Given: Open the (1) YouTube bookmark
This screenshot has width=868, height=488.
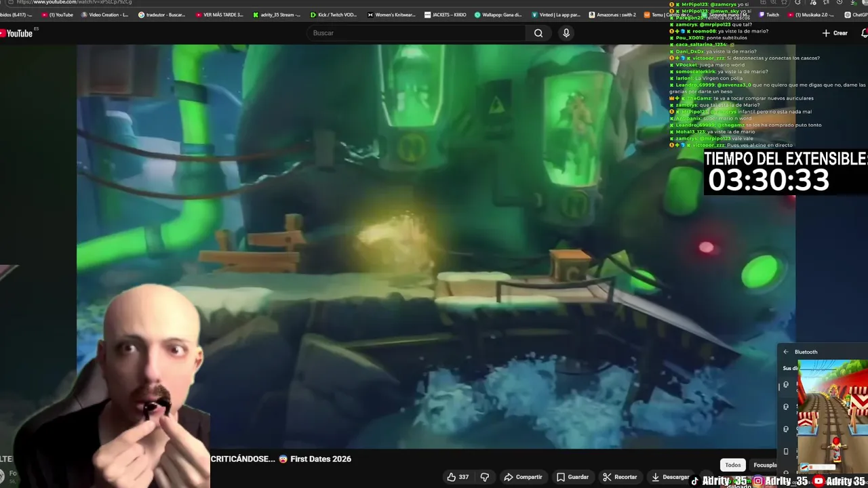Looking at the screenshot, I should 58,15.
